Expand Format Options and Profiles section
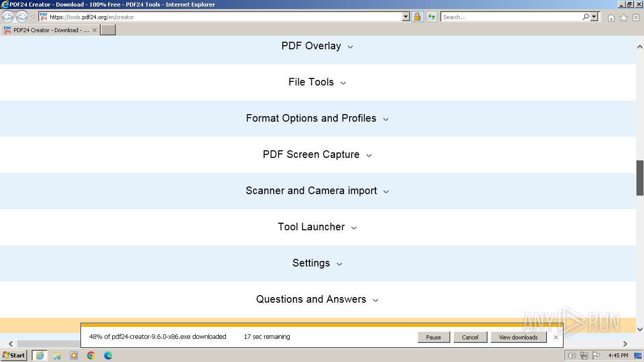 pyautogui.click(x=317, y=118)
